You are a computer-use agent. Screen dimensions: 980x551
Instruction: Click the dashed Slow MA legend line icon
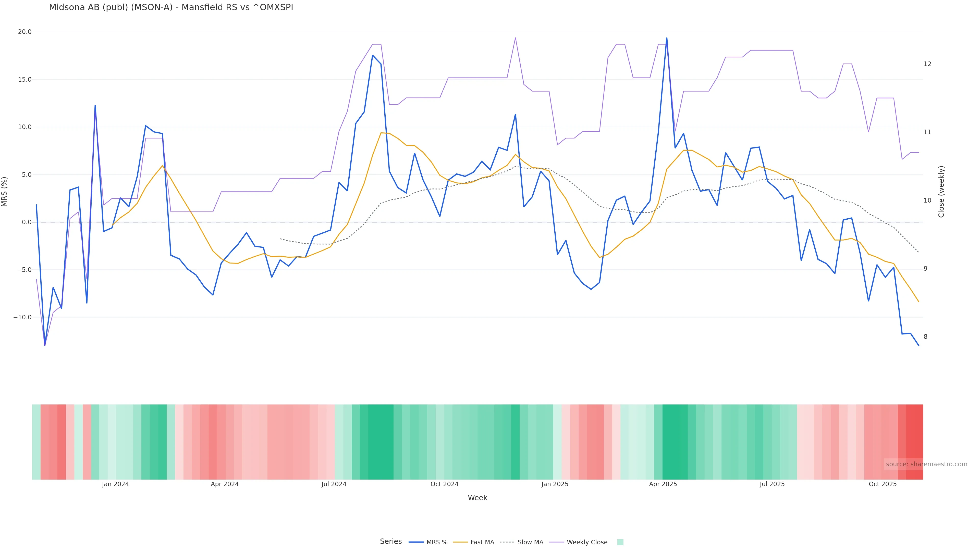tap(507, 542)
